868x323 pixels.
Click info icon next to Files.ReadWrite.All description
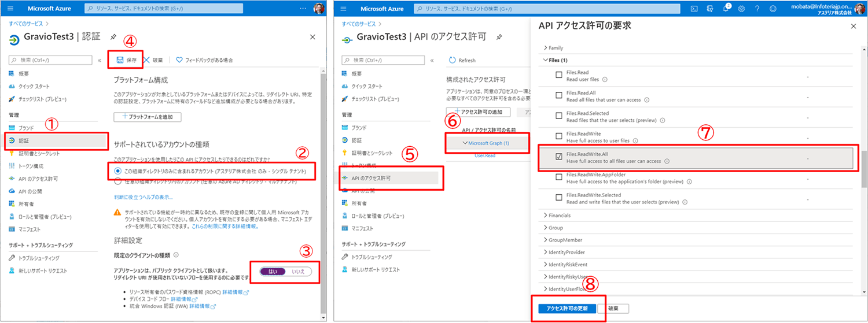click(667, 161)
